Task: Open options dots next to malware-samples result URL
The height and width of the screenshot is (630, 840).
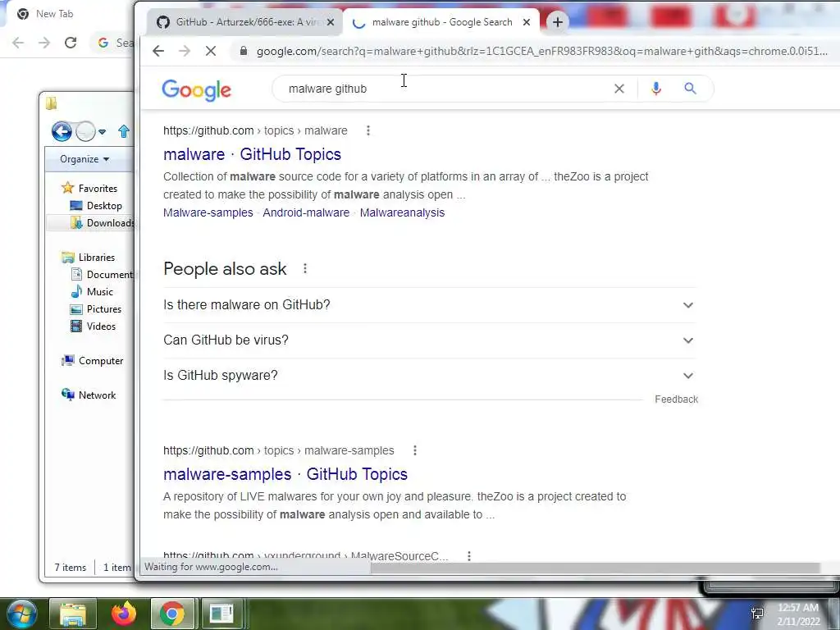Action: point(414,450)
